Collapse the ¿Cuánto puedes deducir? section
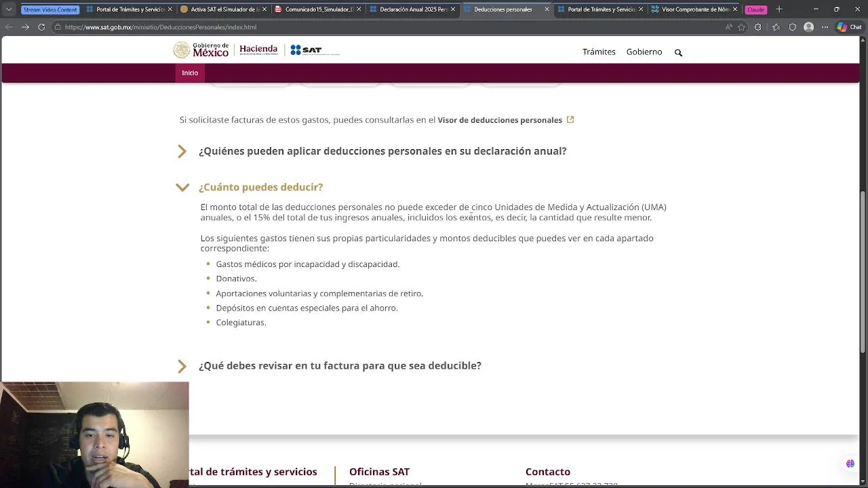The width and height of the screenshot is (868, 488). tap(261, 187)
